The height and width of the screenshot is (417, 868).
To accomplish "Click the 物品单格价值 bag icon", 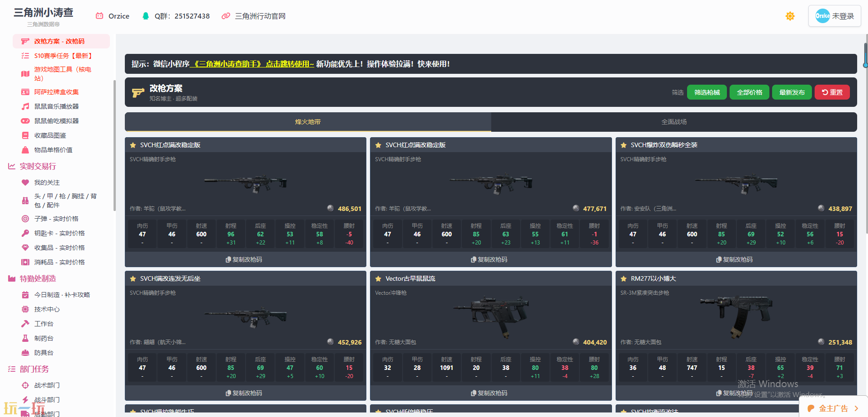I will (25, 150).
